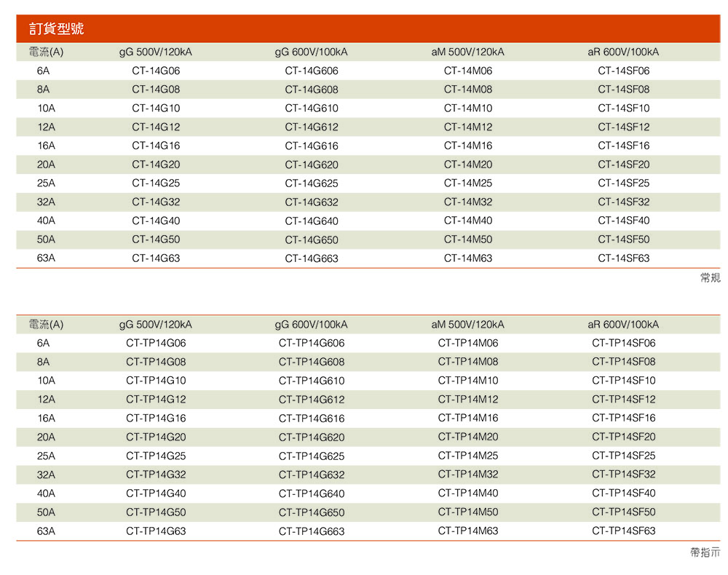Select model number CT-14G06
Viewport: 728px width, 575px height.
156,71
